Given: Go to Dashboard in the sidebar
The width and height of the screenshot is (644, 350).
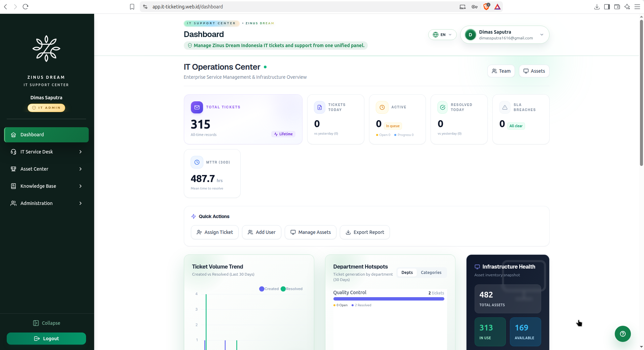Looking at the screenshot, I should (x=46, y=135).
